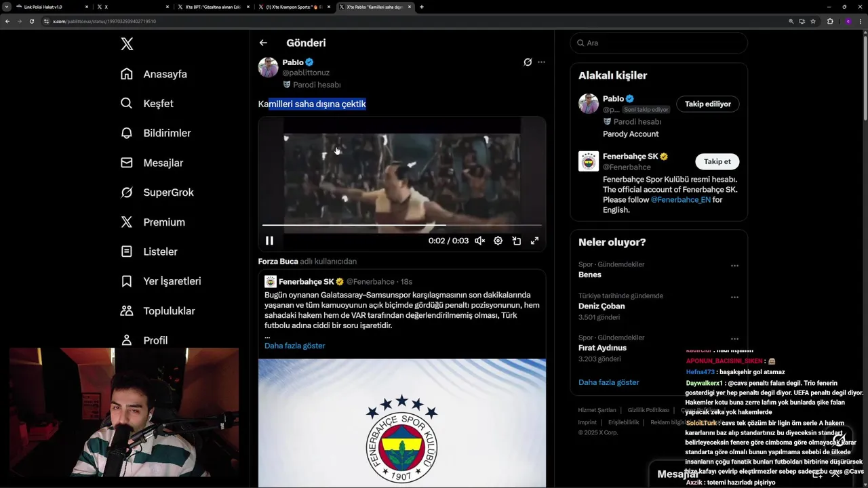The height and width of the screenshot is (488, 868).
Task: Switch to the X'te BPT browser tab
Action: coord(212,7)
